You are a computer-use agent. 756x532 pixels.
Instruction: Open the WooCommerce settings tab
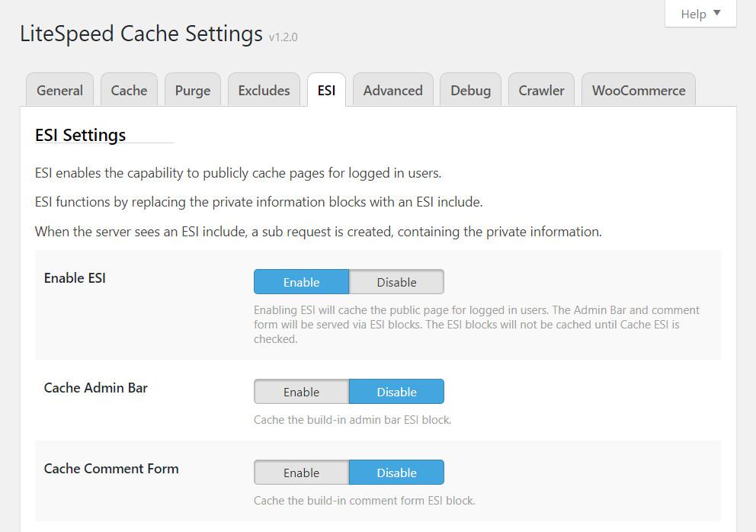638,90
